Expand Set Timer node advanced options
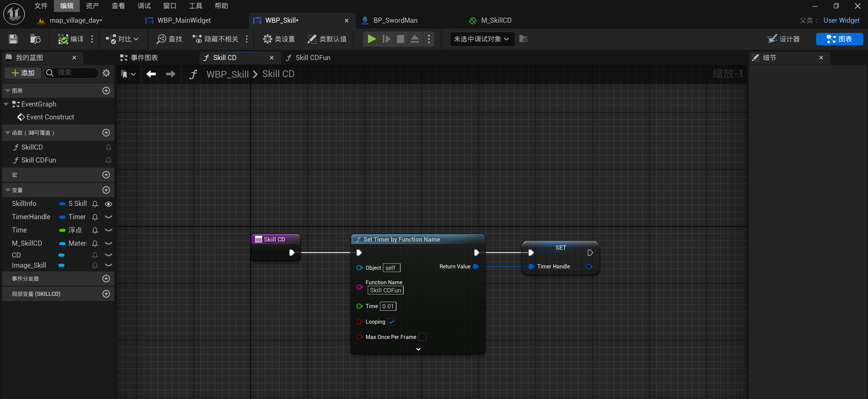The height and width of the screenshot is (399, 868). (418, 349)
